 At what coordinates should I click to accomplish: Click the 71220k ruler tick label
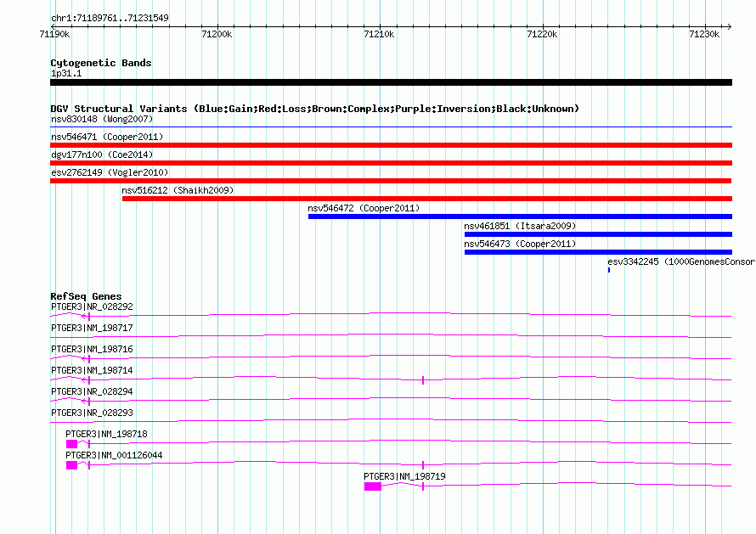pos(542,34)
